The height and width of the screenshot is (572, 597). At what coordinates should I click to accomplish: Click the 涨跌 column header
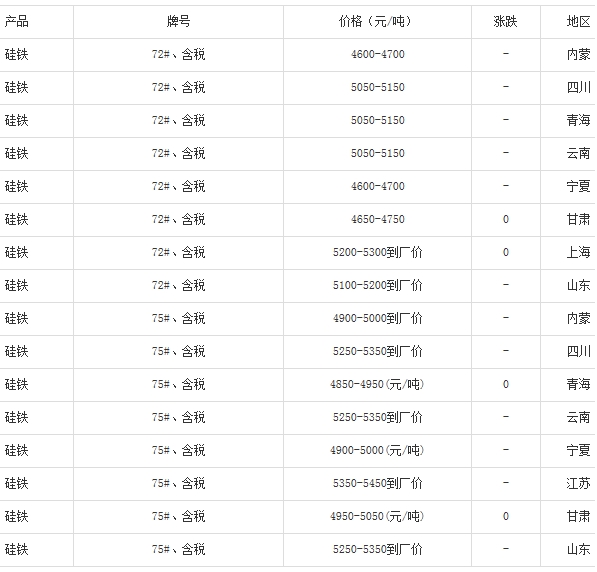point(505,22)
